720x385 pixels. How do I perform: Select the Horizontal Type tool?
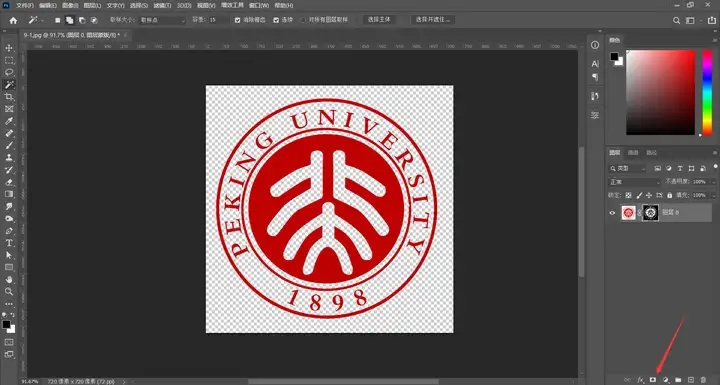pyautogui.click(x=9, y=243)
